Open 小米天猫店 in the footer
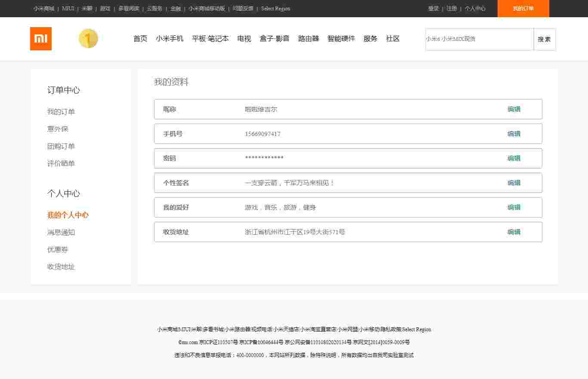 pyautogui.click(x=286, y=329)
